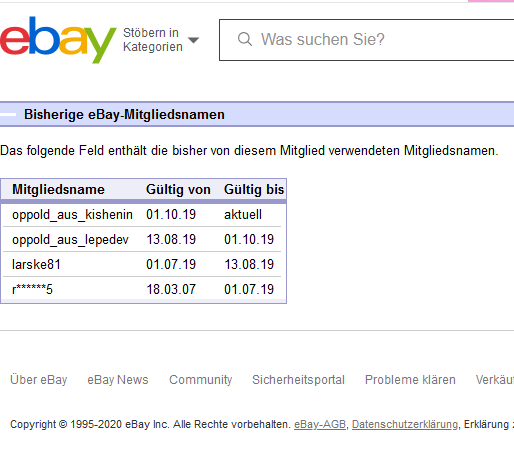Open the Probleme klären link
514x473 pixels.
[410, 380]
